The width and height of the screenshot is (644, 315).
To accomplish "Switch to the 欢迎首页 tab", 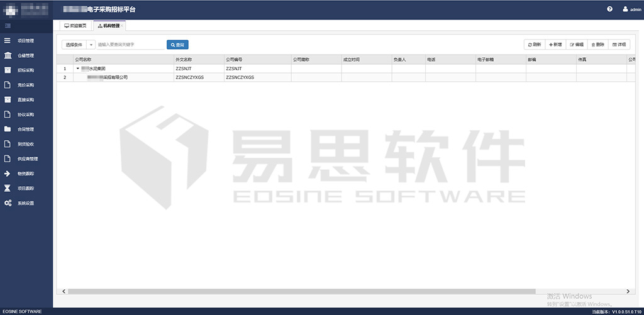I will tap(75, 26).
